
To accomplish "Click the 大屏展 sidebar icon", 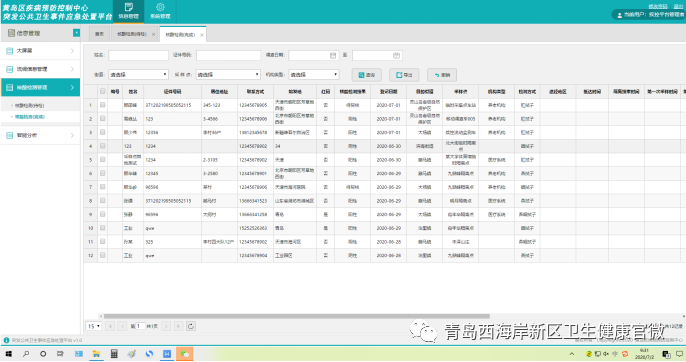I will tap(10, 51).
